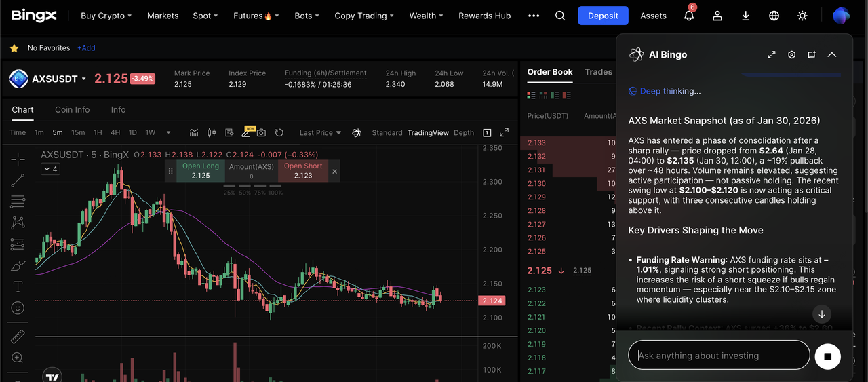Switch chart to Depth view
Image resolution: width=868 pixels, height=382 pixels.
click(x=464, y=133)
